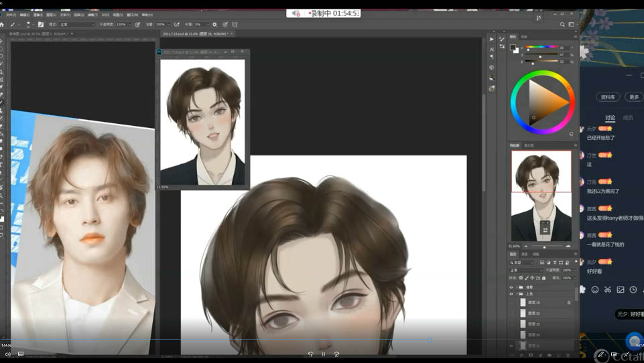Switch to the 讨论 tab in chat
This screenshot has height=363, width=644.
(610, 118)
